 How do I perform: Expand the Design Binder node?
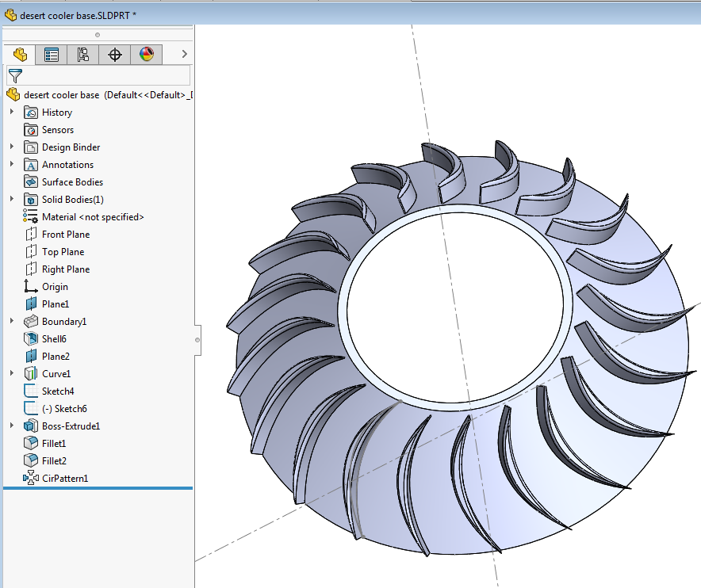[x=12, y=147]
